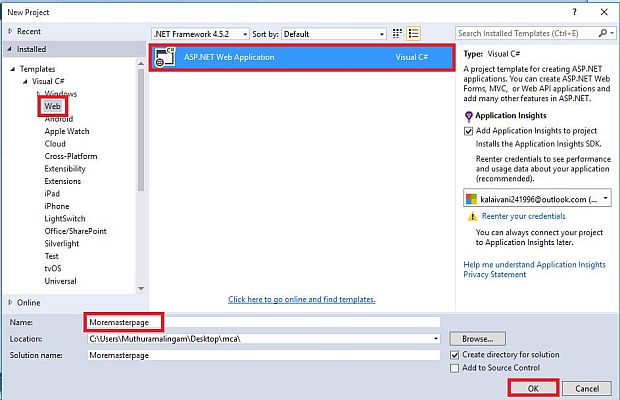Select the Windows tree node

[x=60, y=94]
